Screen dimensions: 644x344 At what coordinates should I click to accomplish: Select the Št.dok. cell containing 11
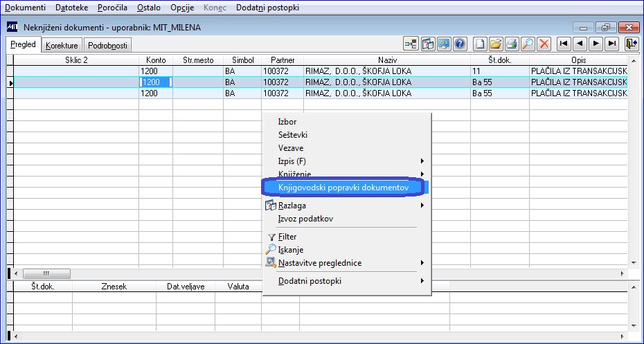pyautogui.click(x=500, y=71)
